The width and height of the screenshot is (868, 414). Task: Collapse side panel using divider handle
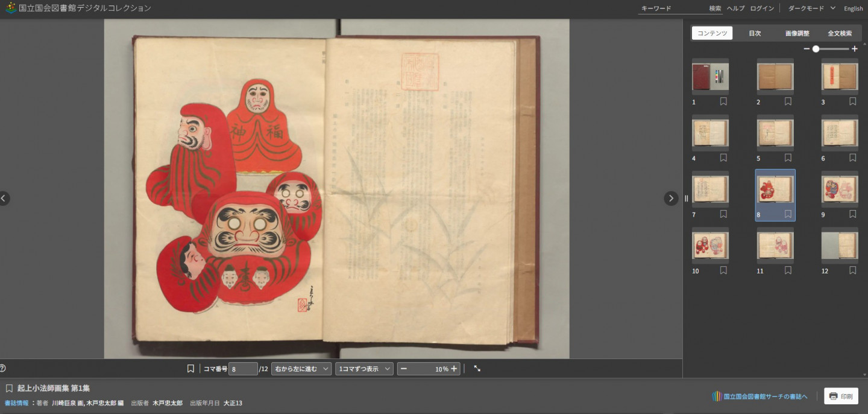coord(686,199)
